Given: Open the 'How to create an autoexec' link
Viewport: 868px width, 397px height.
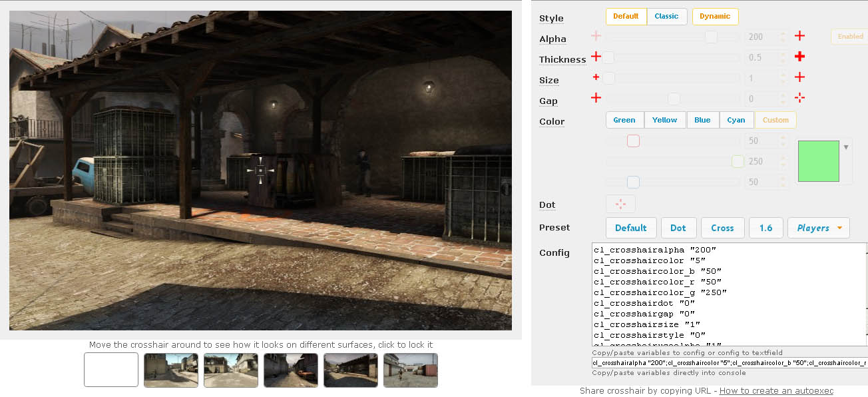Looking at the screenshot, I should tap(776, 391).
